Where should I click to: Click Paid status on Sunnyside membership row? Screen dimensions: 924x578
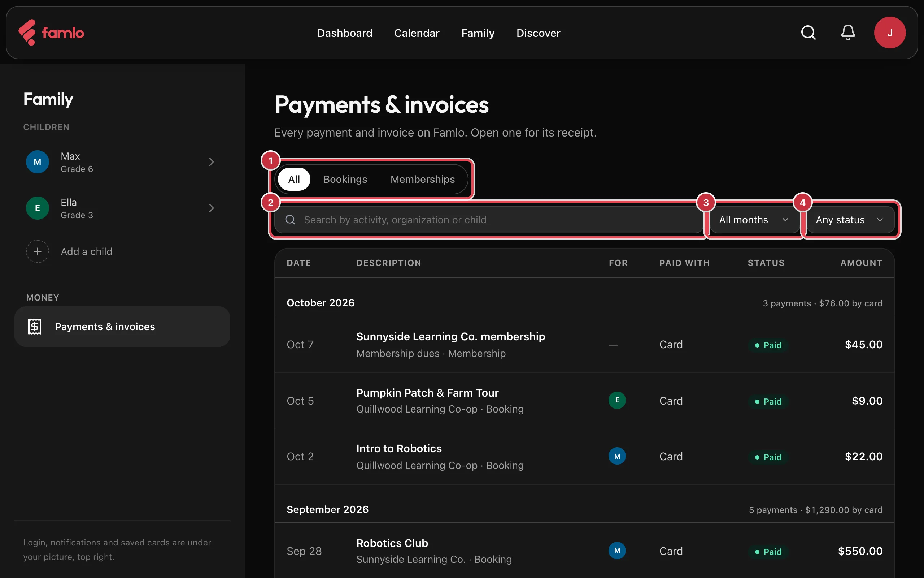tap(768, 345)
